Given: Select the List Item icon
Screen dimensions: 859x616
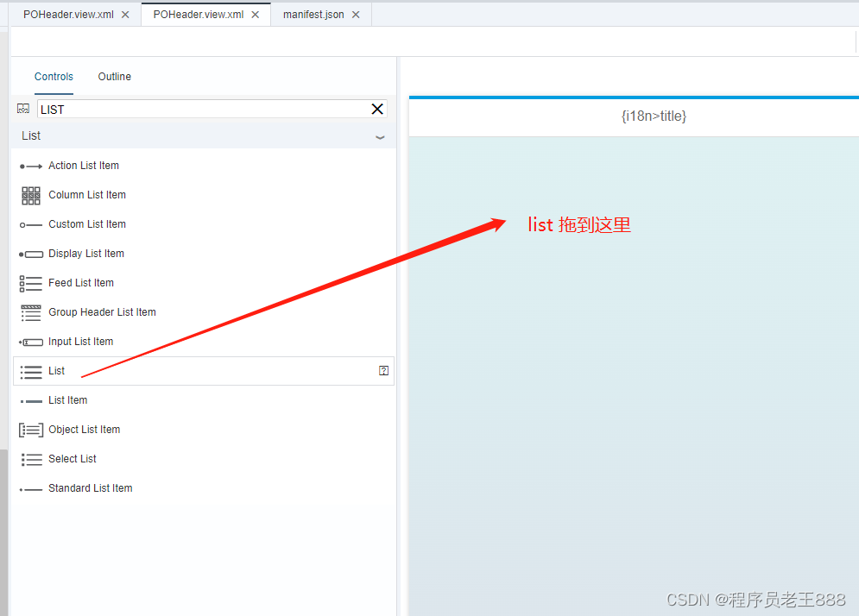Looking at the screenshot, I should (x=31, y=401).
